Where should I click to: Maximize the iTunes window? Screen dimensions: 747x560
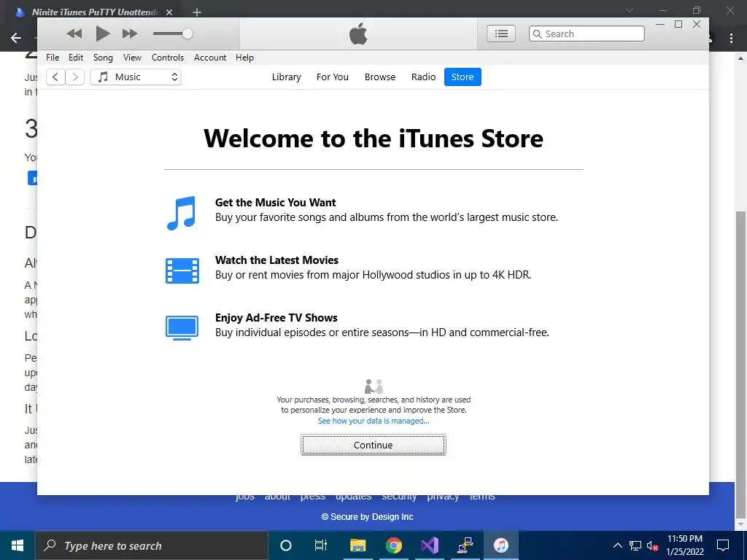[678, 24]
